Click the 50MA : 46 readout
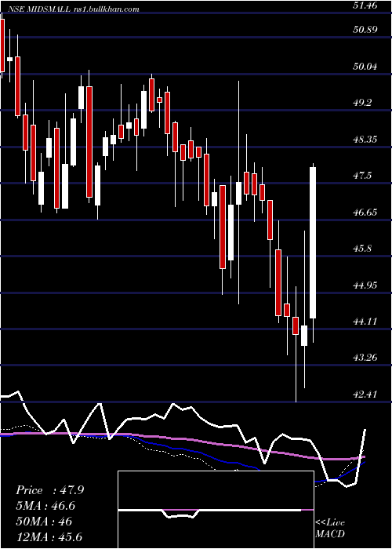This screenshot has height=549, width=392. pyautogui.click(x=44, y=522)
